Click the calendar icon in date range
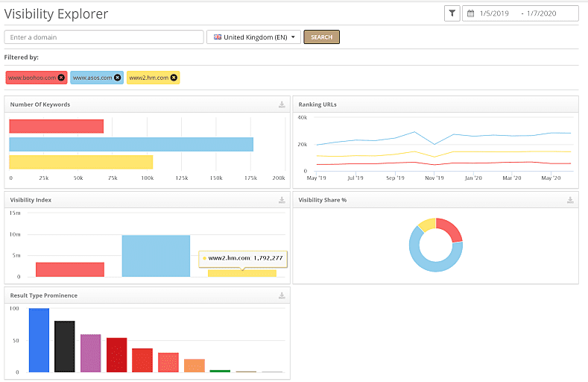588x382 pixels. coord(470,13)
